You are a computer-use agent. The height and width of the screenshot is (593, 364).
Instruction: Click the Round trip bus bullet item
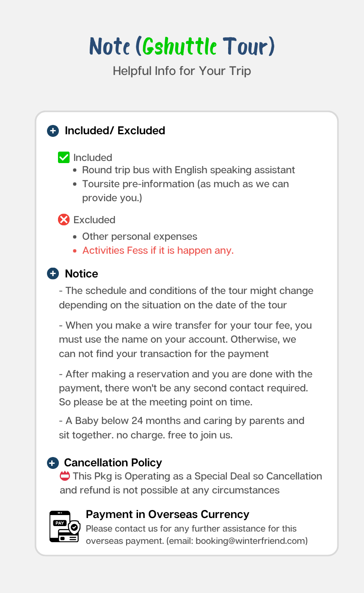tap(188, 170)
